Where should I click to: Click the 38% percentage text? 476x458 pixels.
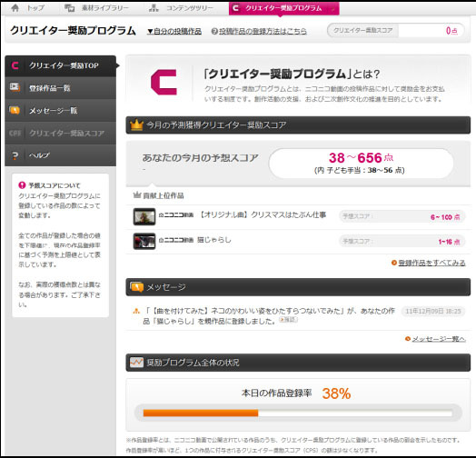click(336, 393)
